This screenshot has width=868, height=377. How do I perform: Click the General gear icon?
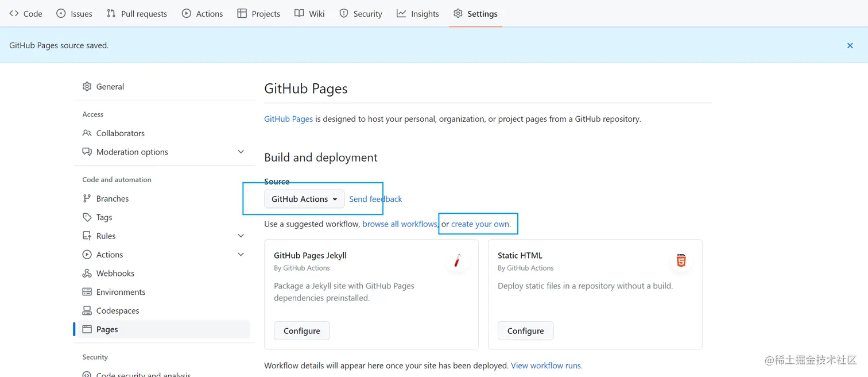pyautogui.click(x=87, y=87)
